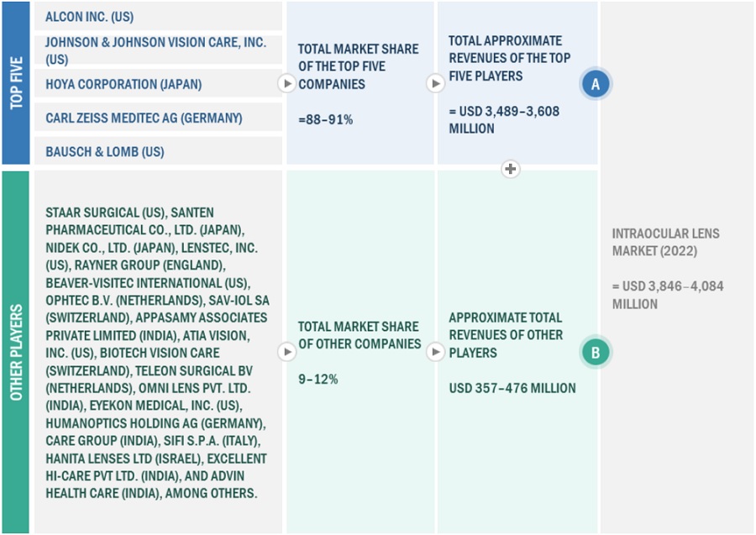Click arrow icon after top five market share
756x535 pixels.
tap(435, 84)
